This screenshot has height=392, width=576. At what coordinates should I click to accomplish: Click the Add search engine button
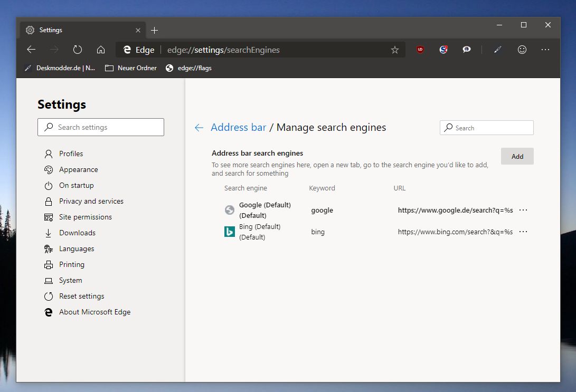tap(517, 156)
